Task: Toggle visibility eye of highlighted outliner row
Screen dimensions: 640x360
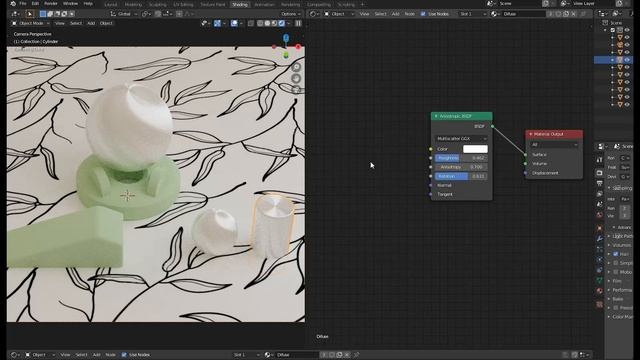Action: 627,60
